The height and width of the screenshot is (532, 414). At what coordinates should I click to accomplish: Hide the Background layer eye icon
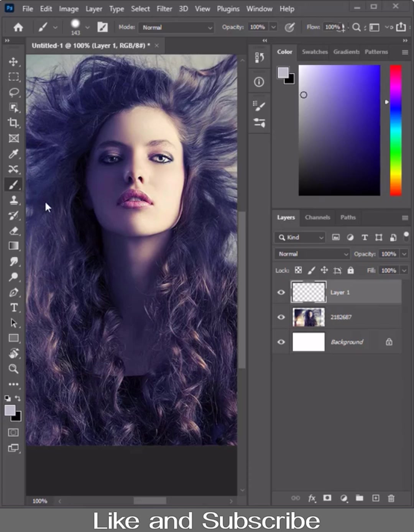tap(281, 342)
